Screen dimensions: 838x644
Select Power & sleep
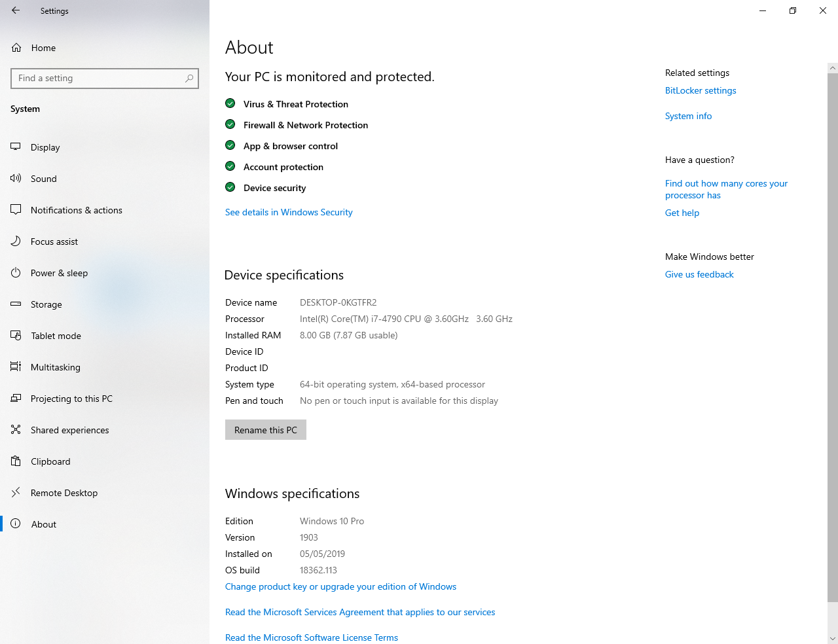[105, 273]
